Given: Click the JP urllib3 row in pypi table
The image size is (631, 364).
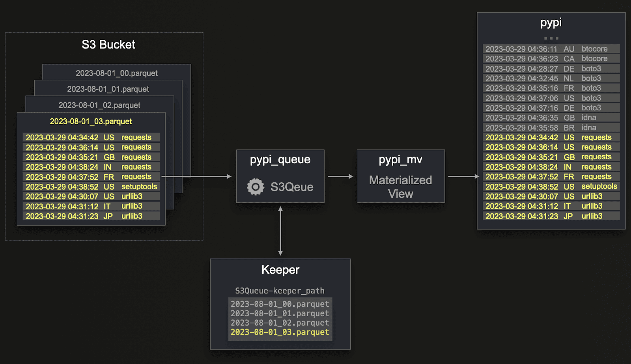Looking at the screenshot, I should 551,216.
